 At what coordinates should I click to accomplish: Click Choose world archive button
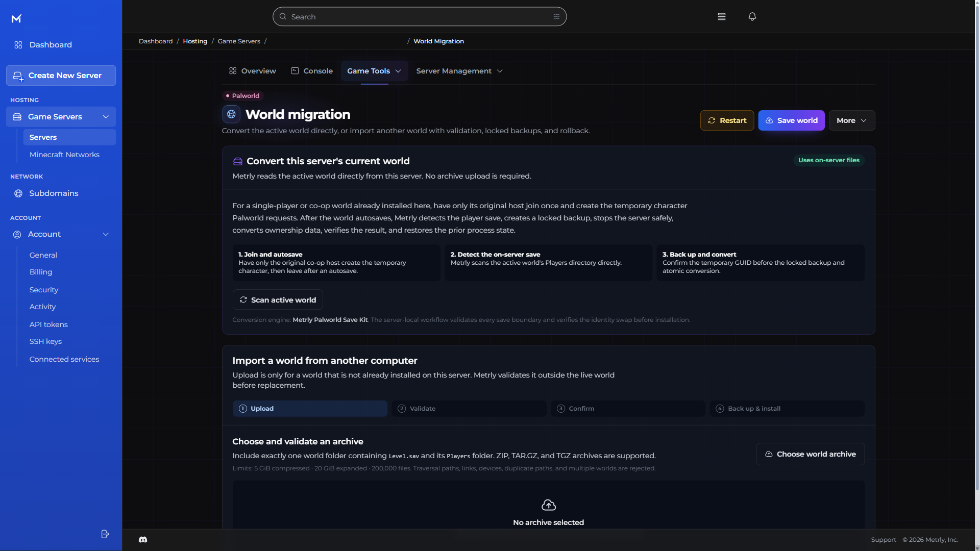(810, 454)
